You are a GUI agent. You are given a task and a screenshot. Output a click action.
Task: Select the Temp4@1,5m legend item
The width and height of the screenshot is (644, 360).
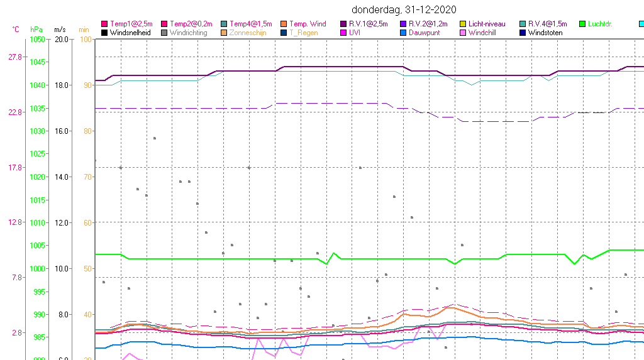pos(250,24)
